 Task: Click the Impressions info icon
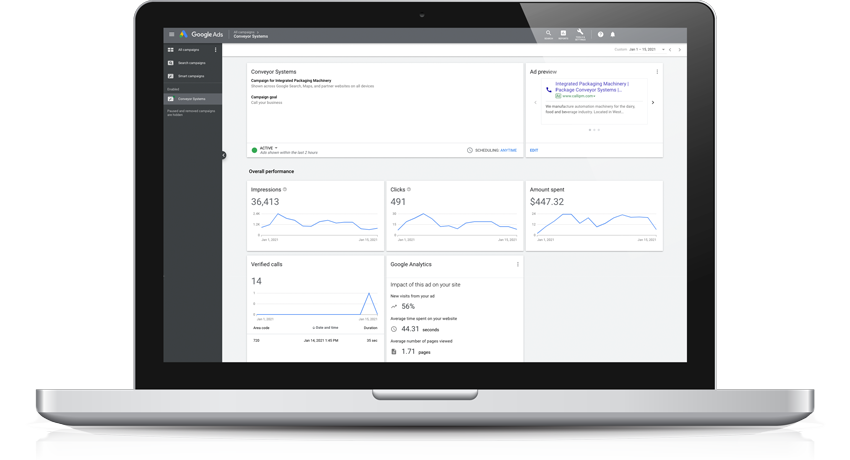coord(285,190)
